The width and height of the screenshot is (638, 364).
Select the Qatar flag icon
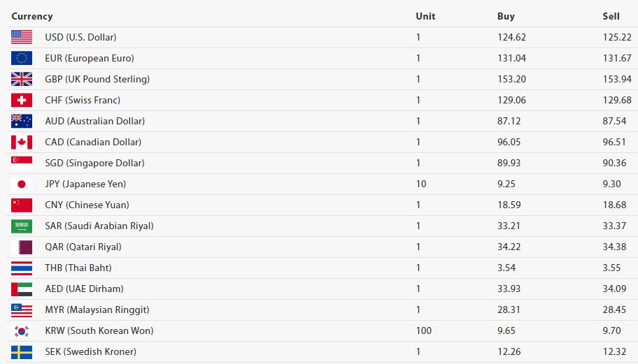tap(22, 247)
